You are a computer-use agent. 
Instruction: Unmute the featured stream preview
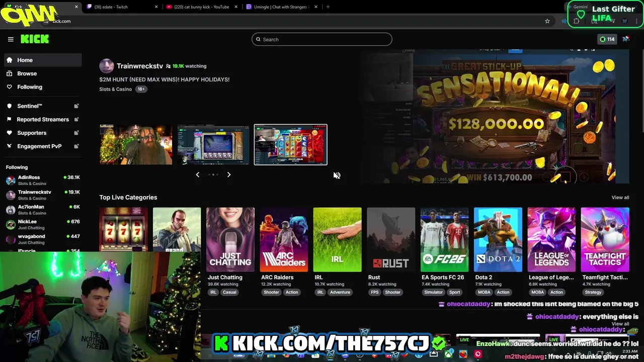click(x=337, y=175)
